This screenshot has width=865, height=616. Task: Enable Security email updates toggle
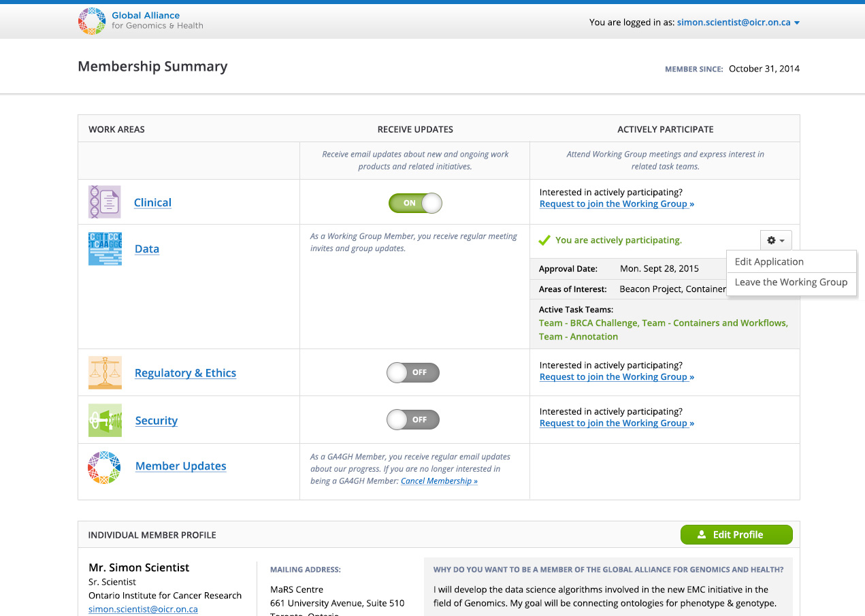pyautogui.click(x=413, y=419)
